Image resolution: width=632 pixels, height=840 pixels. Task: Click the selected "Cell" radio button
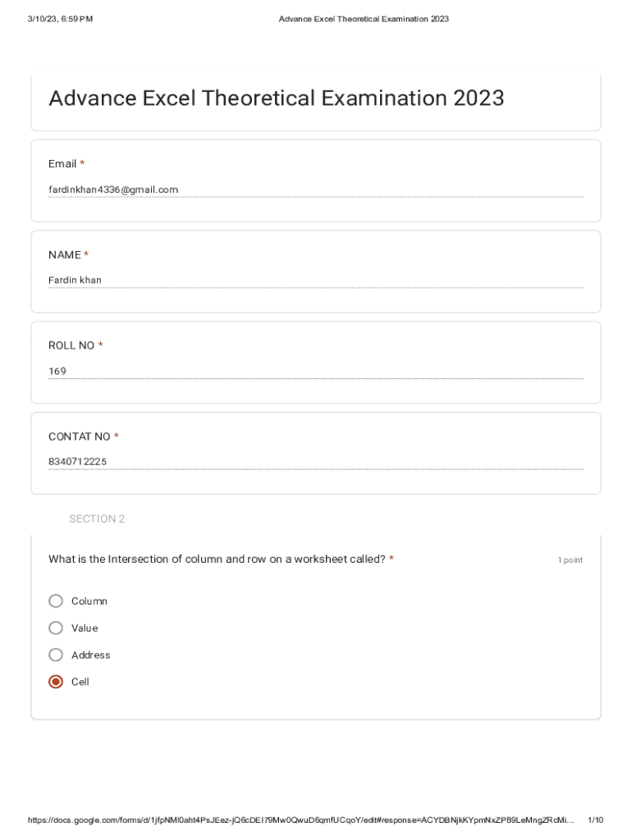pos(56,682)
